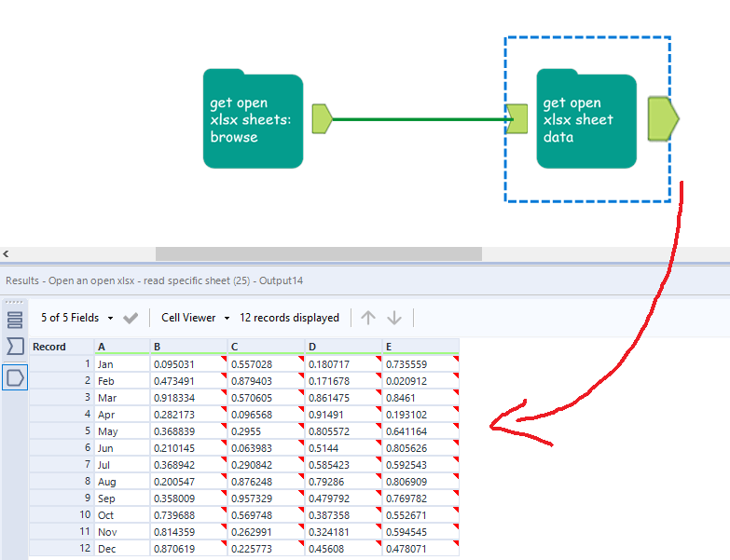730x560 pixels.
Task: Click the messages list icon in results sidebar
Action: tap(15, 321)
